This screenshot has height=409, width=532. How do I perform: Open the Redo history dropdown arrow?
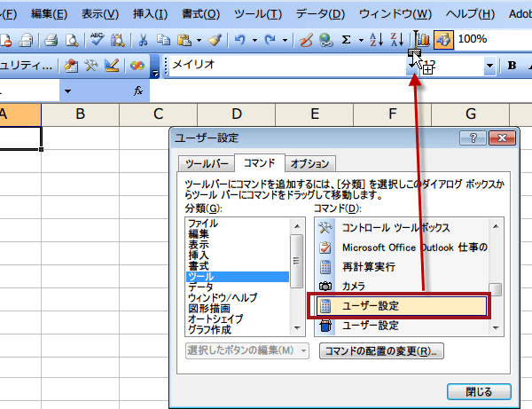285,40
